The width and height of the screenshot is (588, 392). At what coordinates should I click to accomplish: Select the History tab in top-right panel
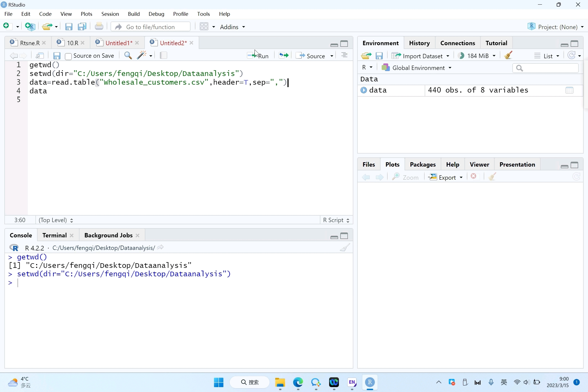(x=419, y=43)
